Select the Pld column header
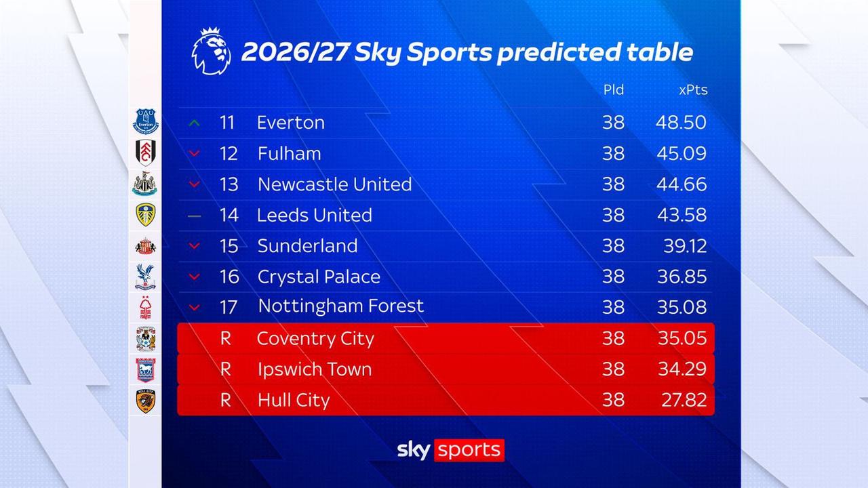This screenshot has height=488, width=868. click(614, 90)
